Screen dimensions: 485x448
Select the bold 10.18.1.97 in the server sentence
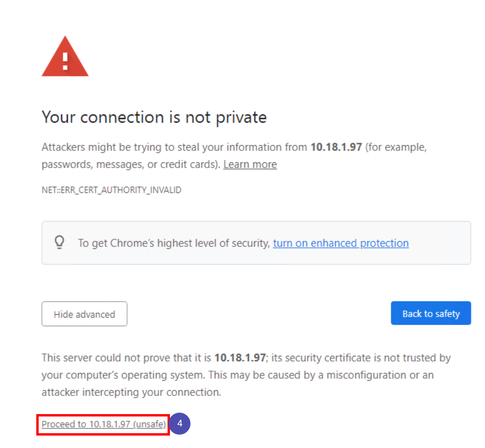point(240,358)
